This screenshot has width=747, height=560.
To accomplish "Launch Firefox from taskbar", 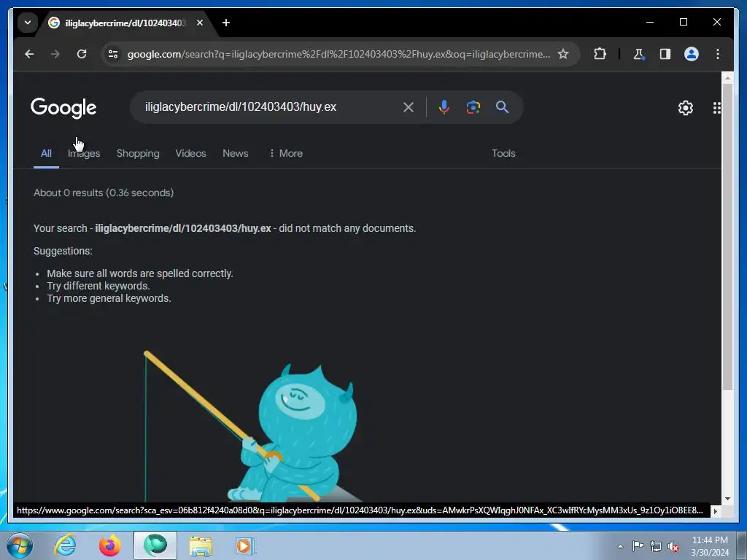I will [109, 545].
